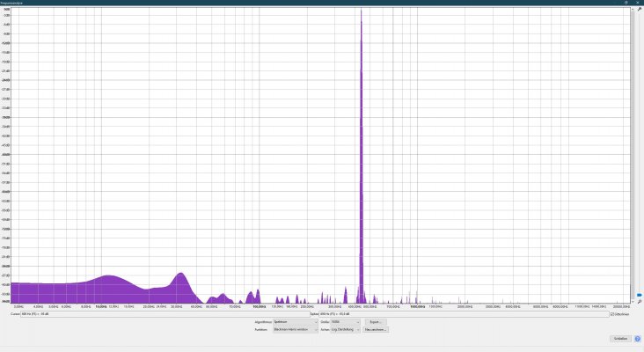Expand the Funktion dropdown with Blackman-Harris window
This screenshot has height=352, width=644.
pos(296,329)
